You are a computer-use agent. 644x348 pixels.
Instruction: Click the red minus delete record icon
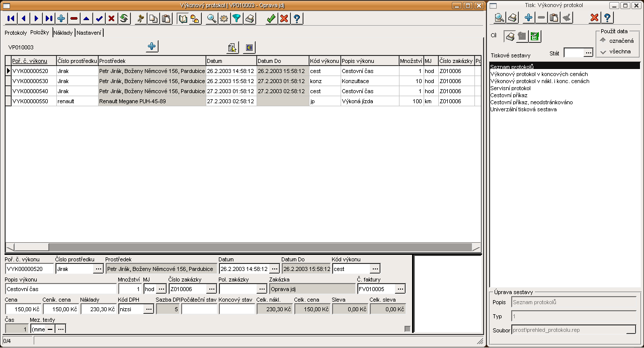[74, 19]
